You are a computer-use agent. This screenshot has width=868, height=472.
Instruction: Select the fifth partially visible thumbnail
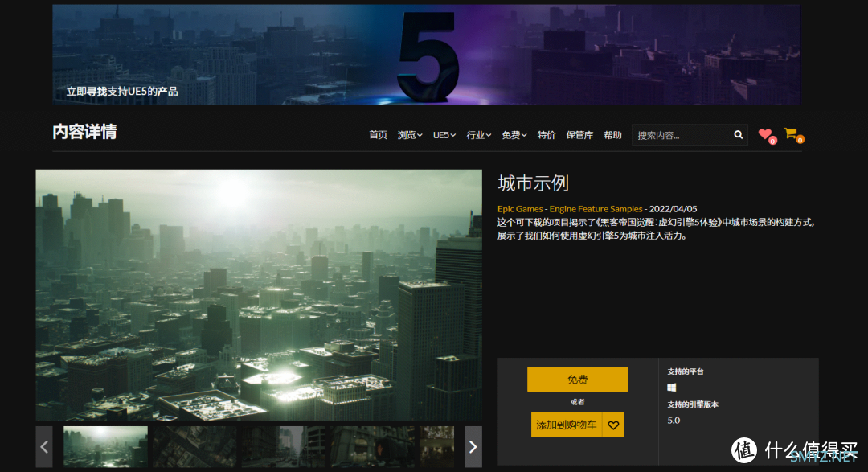[x=436, y=446]
